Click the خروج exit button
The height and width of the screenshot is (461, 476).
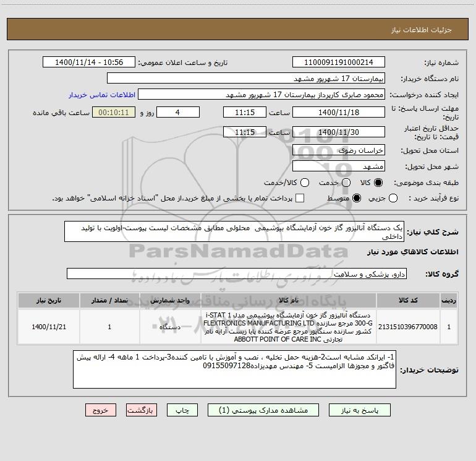(x=101, y=410)
